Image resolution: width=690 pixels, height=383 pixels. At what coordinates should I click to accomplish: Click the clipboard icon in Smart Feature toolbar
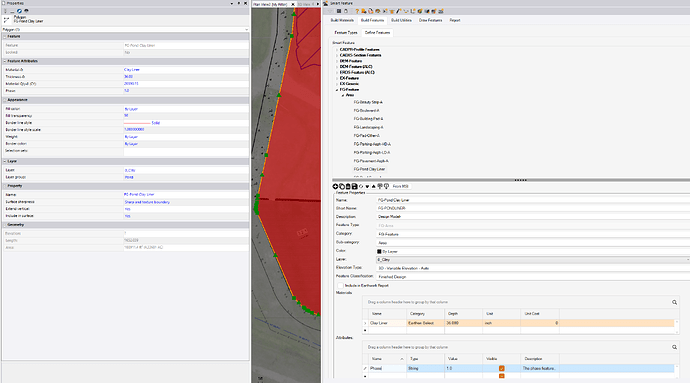pyautogui.click(x=345, y=11)
